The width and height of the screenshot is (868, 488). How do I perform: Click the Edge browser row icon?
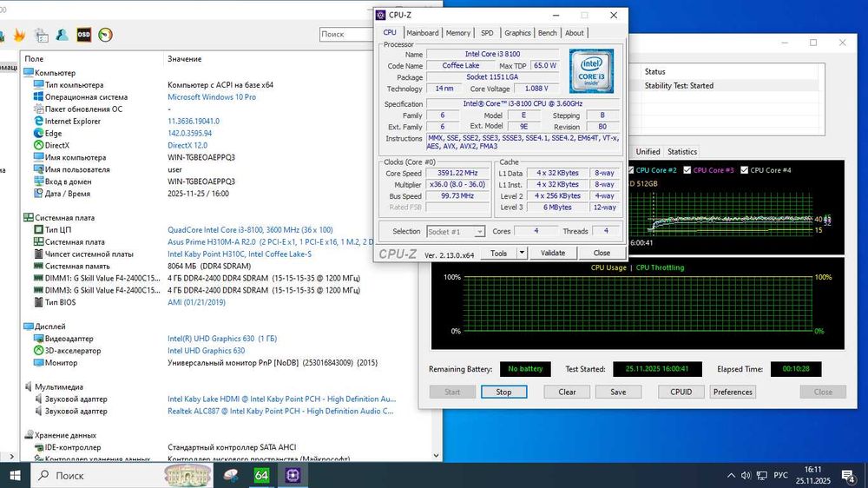(38, 133)
